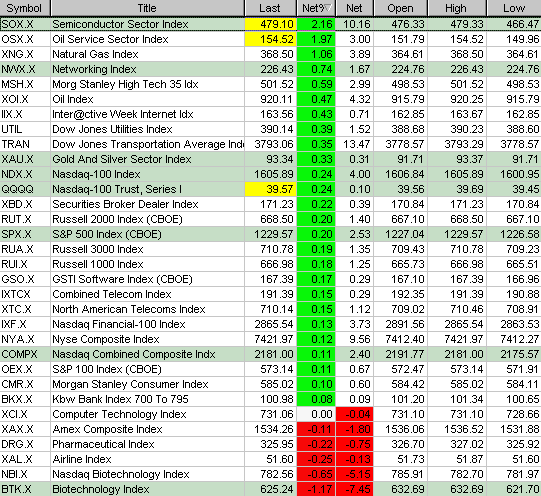Click the red -1.17 Biotechnology Net% cell
Image resolution: width=541 pixels, height=496 pixels.
pos(316,489)
